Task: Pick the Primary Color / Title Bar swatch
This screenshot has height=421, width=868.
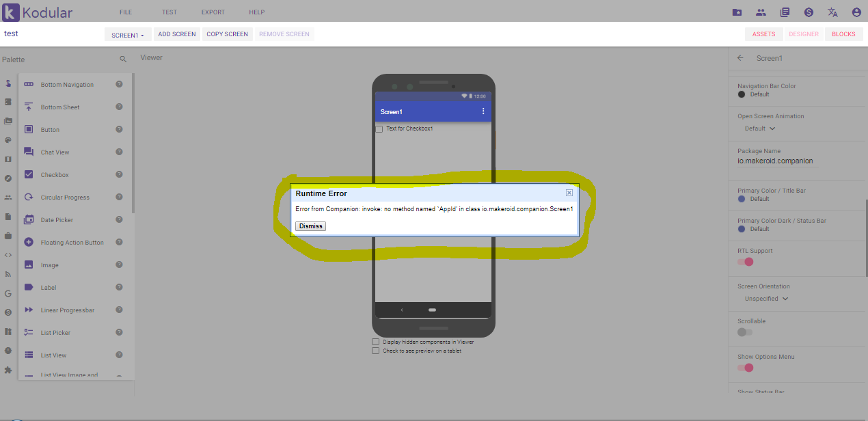Action: tap(742, 199)
